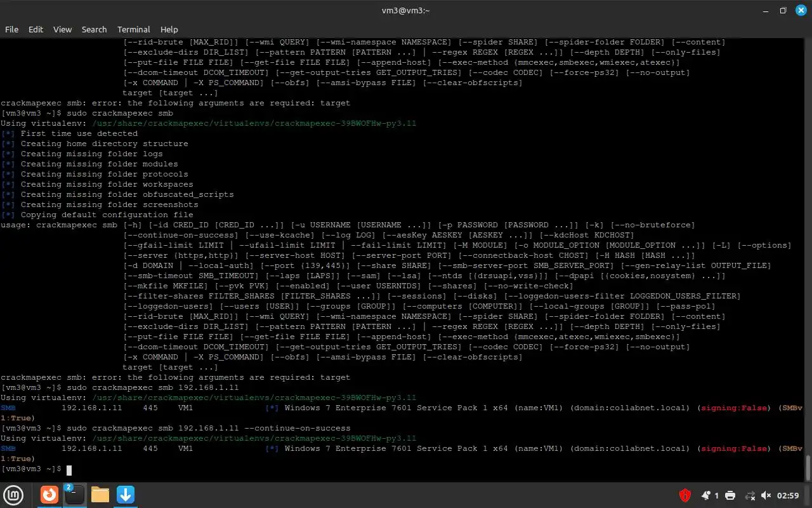Click the window title vm3@vm3:~
The image size is (812, 508).
click(406, 10)
